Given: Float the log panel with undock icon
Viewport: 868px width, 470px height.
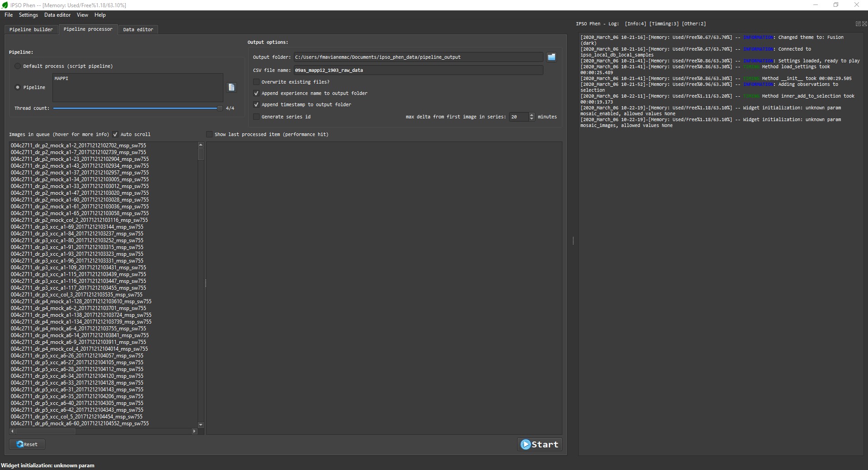Looking at the screenshot, I should pos(858,24).
